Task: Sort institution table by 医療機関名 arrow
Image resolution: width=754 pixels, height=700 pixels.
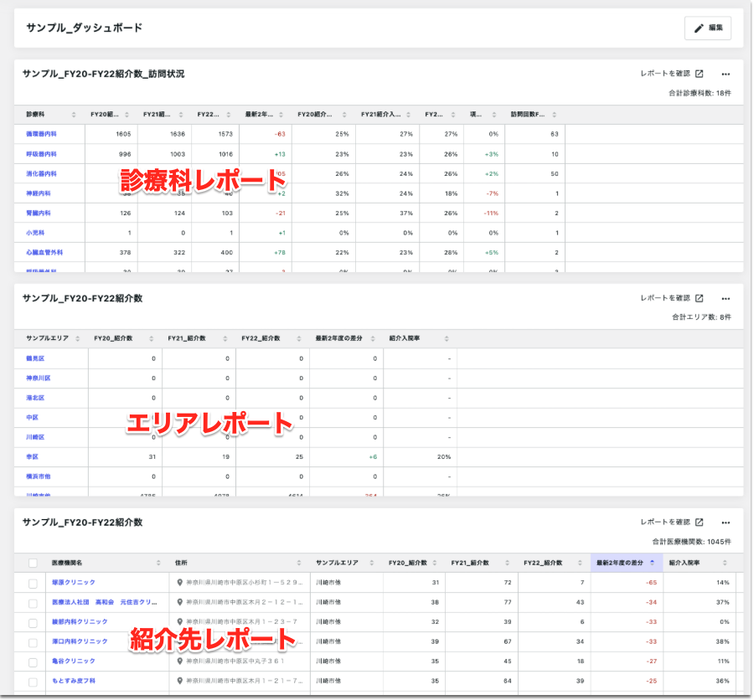Action: click(x=158, y=563)
